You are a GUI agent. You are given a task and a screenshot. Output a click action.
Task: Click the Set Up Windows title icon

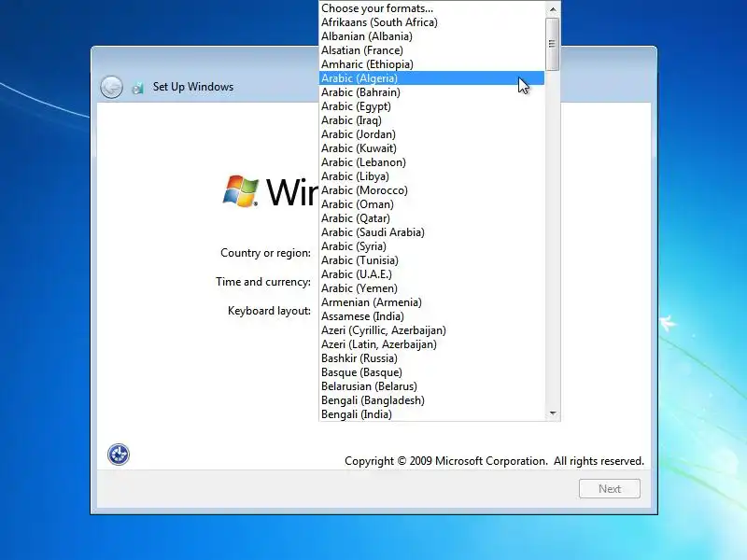pyautogui.click(x=137, y=88)
